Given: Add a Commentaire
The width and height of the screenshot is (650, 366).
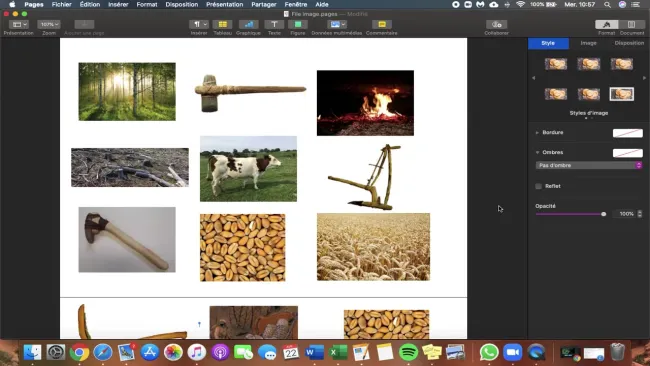Looking at the screenshot, I should click(382, 24).
